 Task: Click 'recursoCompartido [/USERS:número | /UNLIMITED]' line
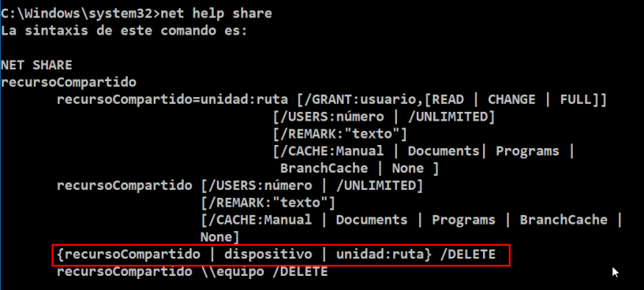(240, 185)
